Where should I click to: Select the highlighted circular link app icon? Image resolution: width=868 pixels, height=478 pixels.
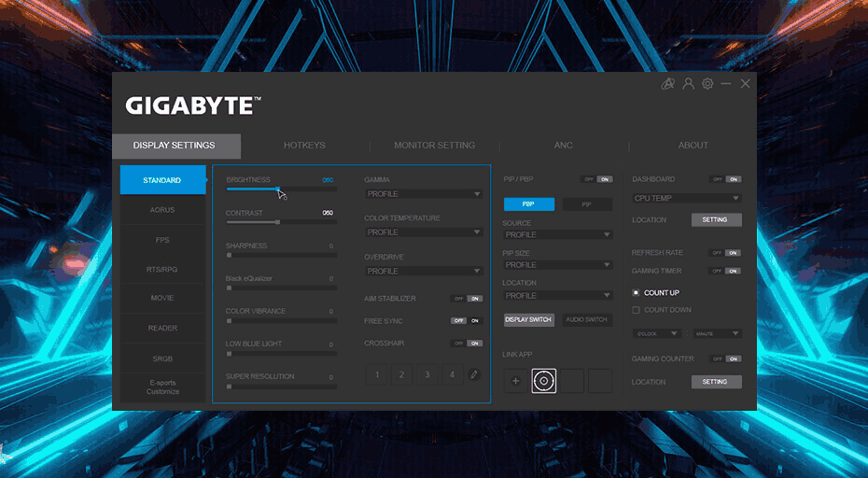[x=544, y=381]
